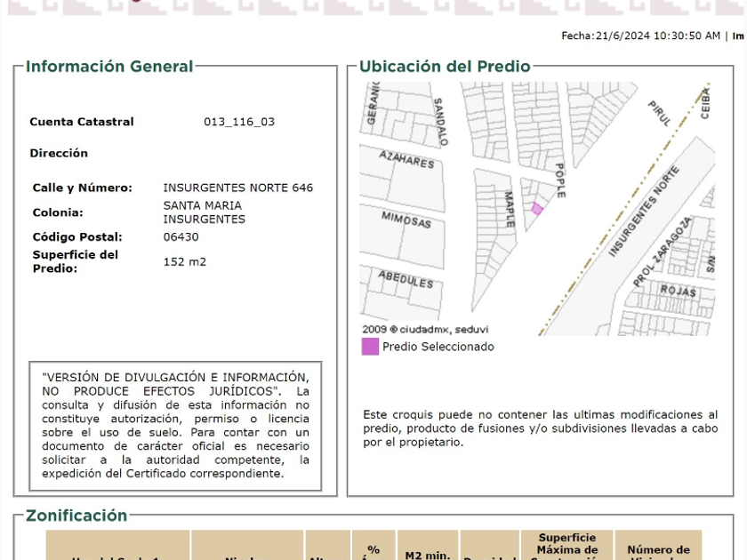Viewport: 747px width, 560px height.
Task: Click the MIMOSAS street label on map
Action: pos(406,219)
